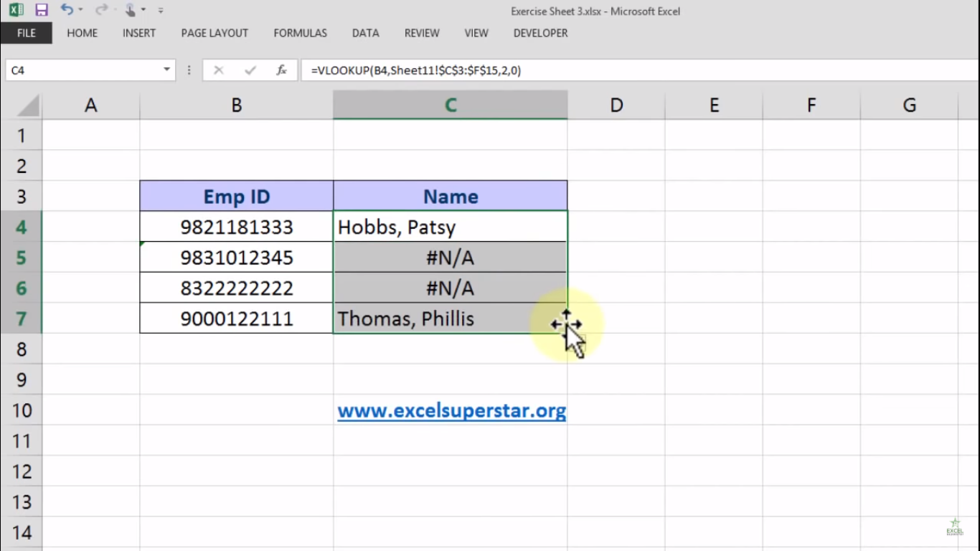980x551 pixels.
Task: Open the Touch/Mouse mode dropdown arrow
Action: click(x=143, y=10)
